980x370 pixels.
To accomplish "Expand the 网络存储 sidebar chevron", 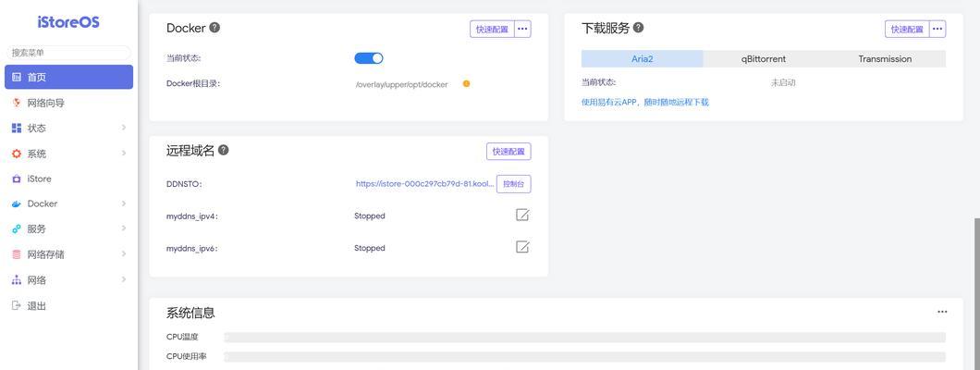I will click(x=124, y=254).
